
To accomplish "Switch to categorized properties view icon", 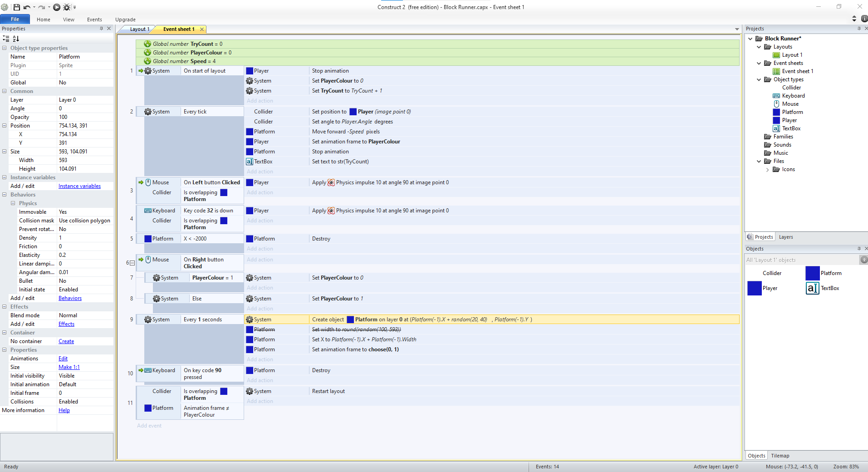I will point(6,39).
